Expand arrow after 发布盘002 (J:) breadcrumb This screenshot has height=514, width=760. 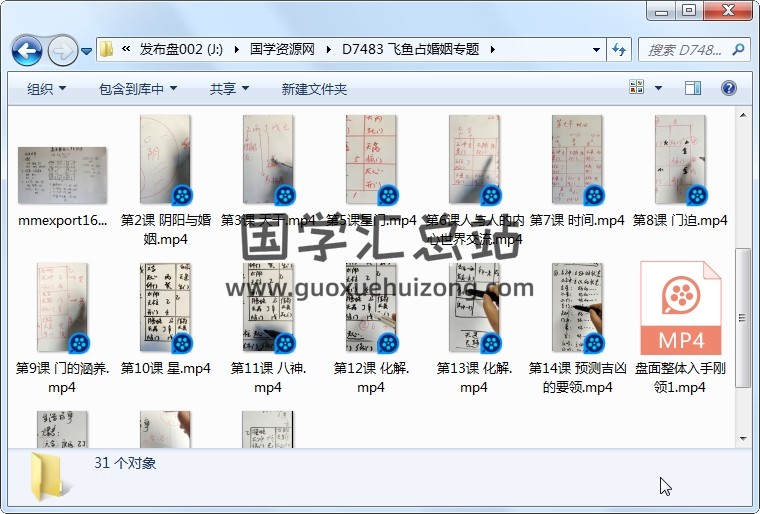click(x=237, y=49)
